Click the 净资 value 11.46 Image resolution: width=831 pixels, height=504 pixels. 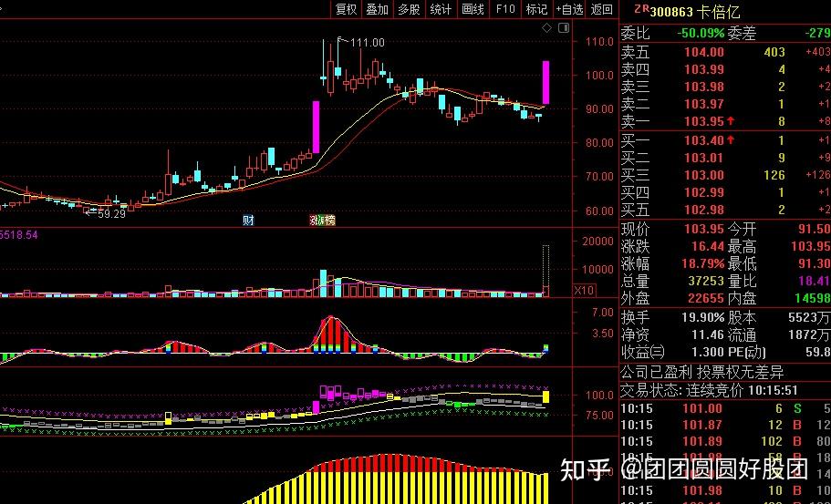(708, 335)
